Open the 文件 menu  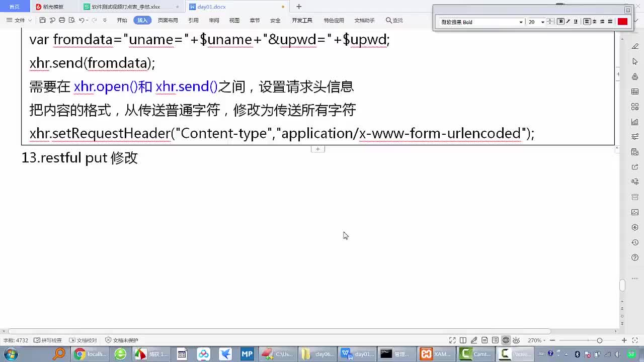pos(19,20)
